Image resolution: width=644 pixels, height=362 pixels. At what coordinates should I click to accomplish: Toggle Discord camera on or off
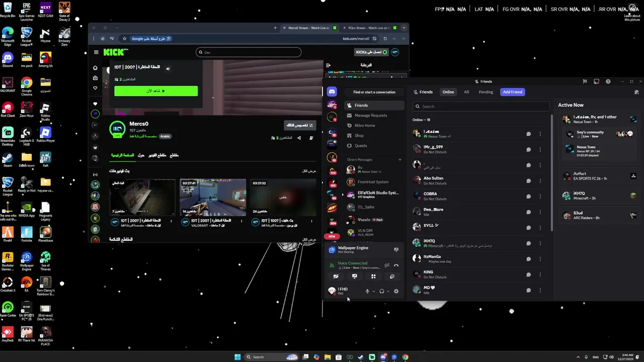point(336,276)
